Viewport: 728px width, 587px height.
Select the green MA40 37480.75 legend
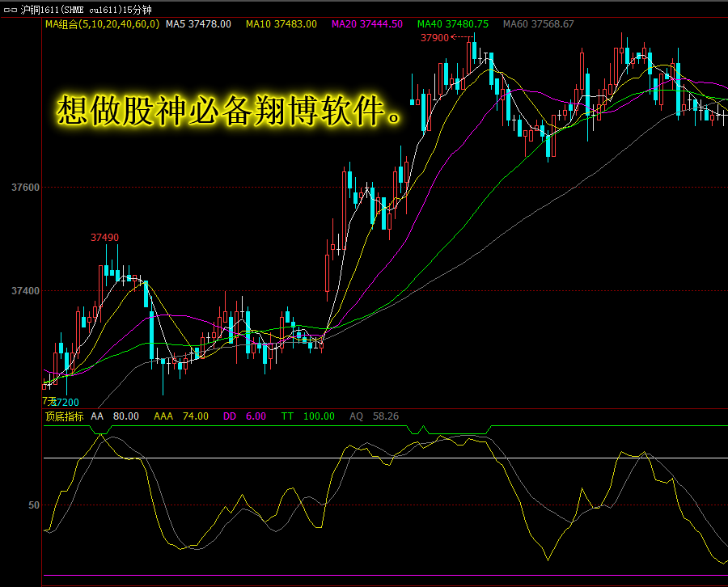(453, 24)
